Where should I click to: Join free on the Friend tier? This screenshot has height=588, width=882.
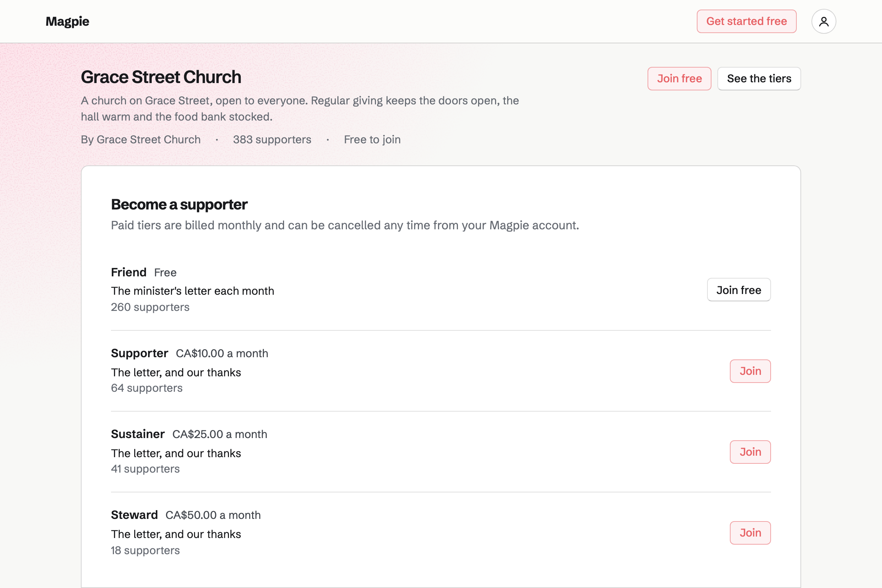(739, 290)
